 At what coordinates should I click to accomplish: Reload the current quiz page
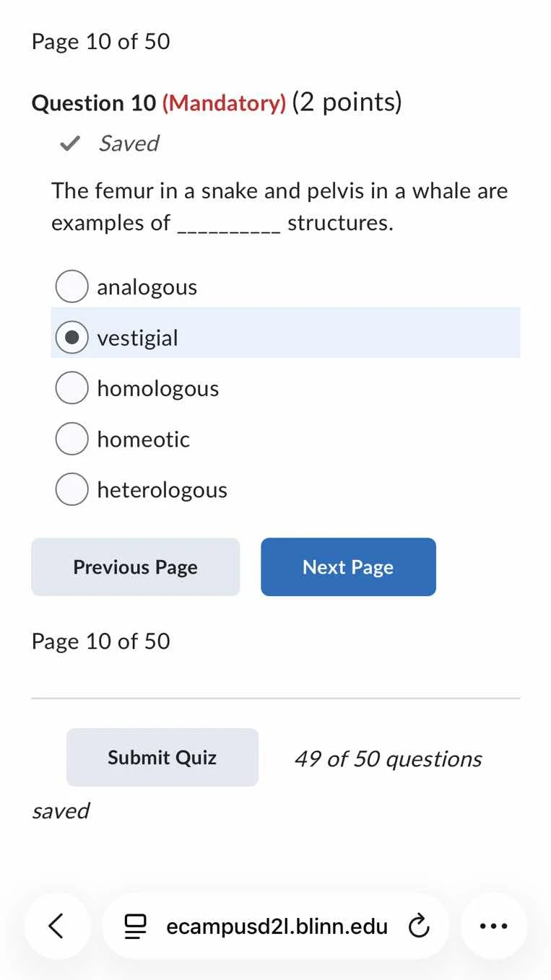click(x=420, y=926)
